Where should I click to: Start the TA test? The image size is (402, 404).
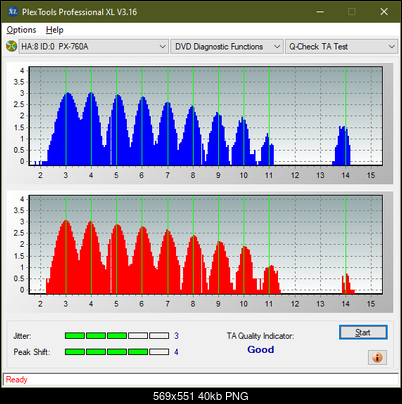coord(363,332)
